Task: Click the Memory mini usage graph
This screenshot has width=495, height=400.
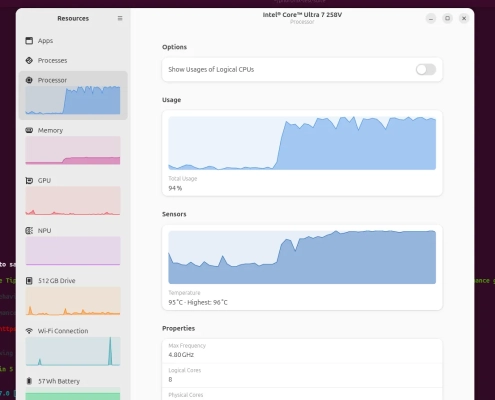Action: pos(73,150)
